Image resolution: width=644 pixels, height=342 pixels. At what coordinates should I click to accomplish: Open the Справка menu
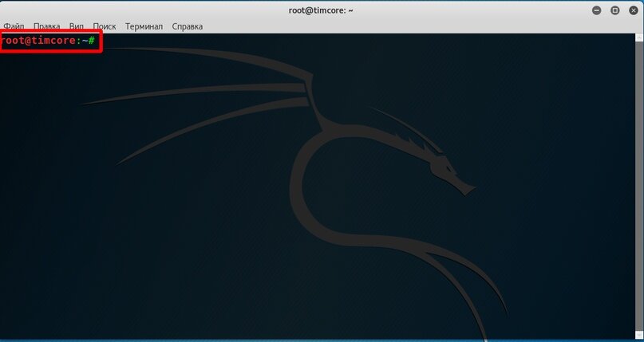click(188, 26)
